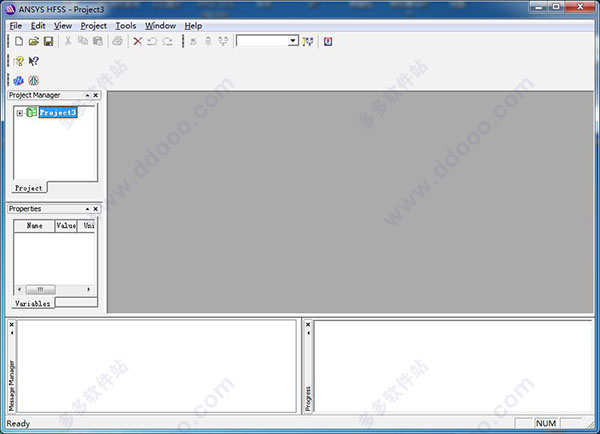Image resolution: width=600 pixels, height=434 pixels.
Task: Close the Progress pane with X
Action: pyautogui.click(x=308, y=325)
